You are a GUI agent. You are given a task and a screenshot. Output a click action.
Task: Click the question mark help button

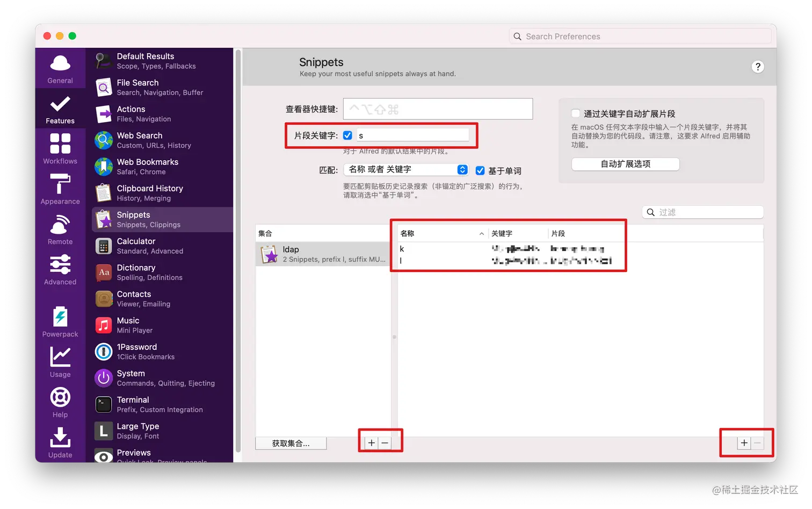coord(757,67)
